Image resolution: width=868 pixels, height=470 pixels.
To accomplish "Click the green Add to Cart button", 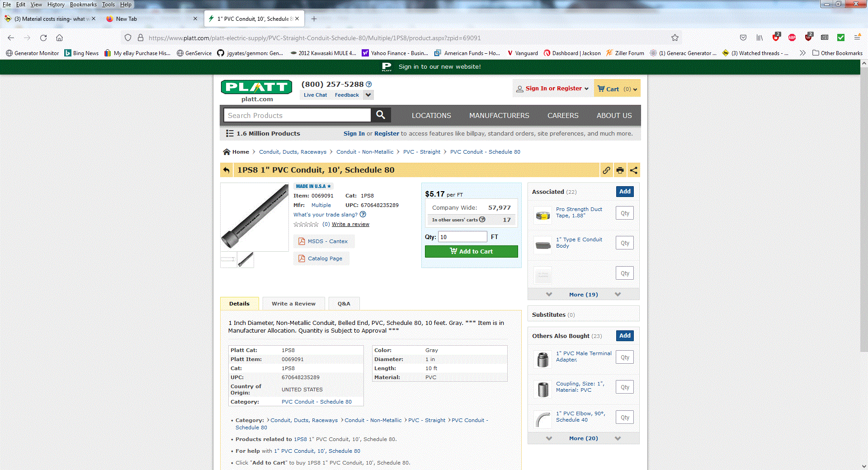I will pyautogui.click(x=472, y=251).
